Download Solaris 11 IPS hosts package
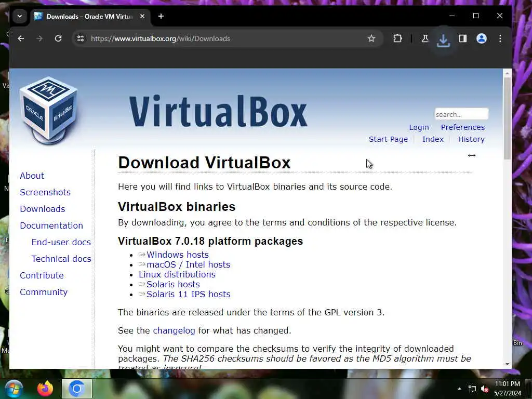The height and width of the screenshot is (399, 532). 188,294
